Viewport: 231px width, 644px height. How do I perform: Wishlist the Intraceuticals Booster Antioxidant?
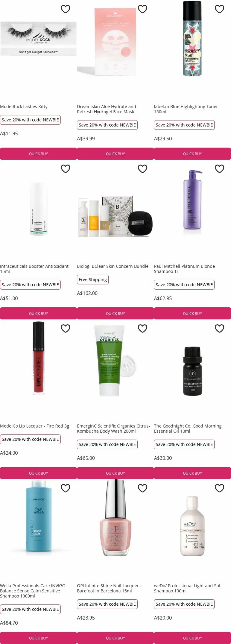pos(65,169)
